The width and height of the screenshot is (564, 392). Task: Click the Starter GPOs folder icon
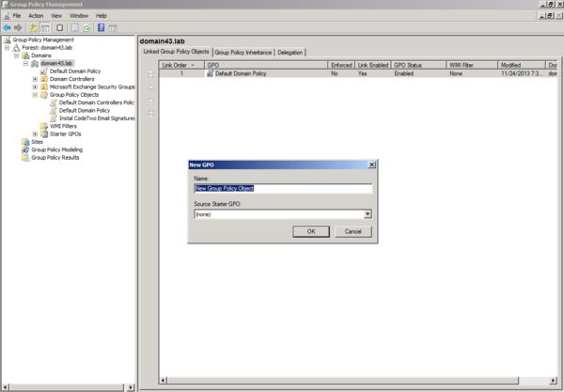(x=44, y=133)
